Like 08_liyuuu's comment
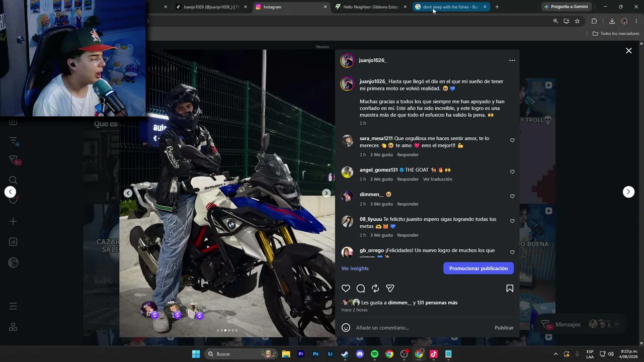This screenshot has width=644, height=362. point(512,221)
